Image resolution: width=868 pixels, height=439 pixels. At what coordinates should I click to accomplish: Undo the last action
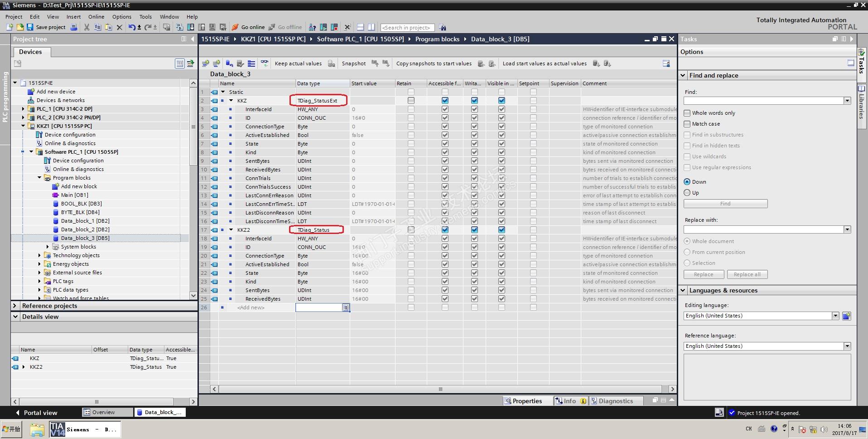point(131,27)
